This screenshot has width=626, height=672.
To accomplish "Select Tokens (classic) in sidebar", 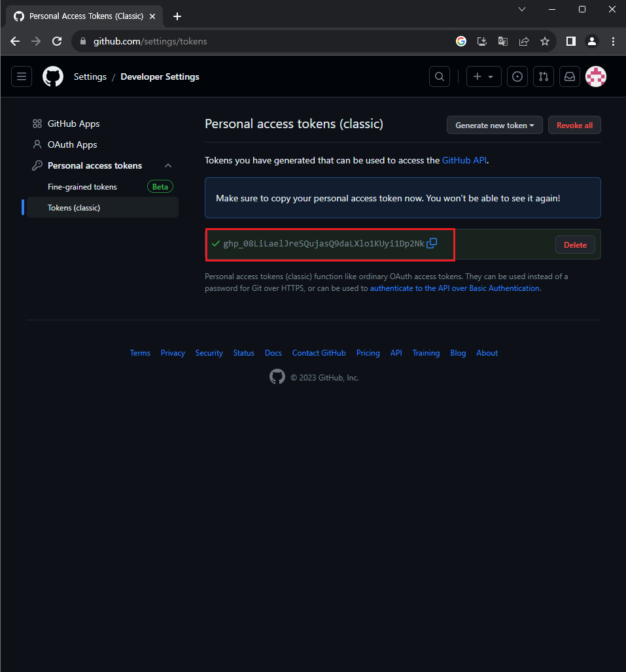I will tap(103, 207).
